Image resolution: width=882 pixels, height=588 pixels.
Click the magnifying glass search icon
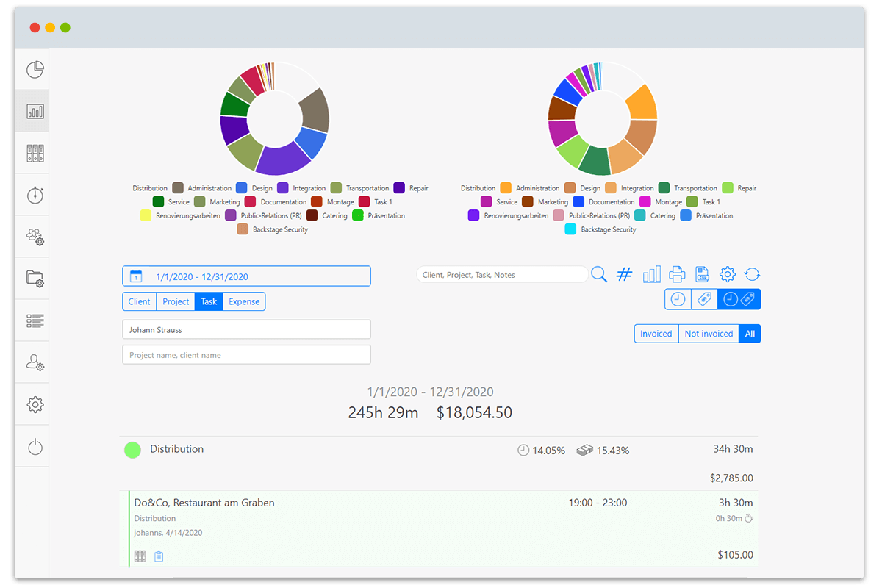click(599, 274)
